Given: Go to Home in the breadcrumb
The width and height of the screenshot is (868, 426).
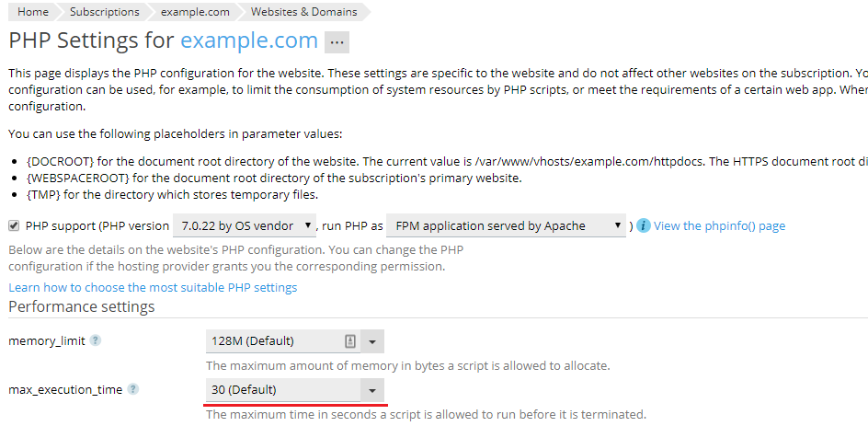Looking at the screenshot, I should click(33, 12).
